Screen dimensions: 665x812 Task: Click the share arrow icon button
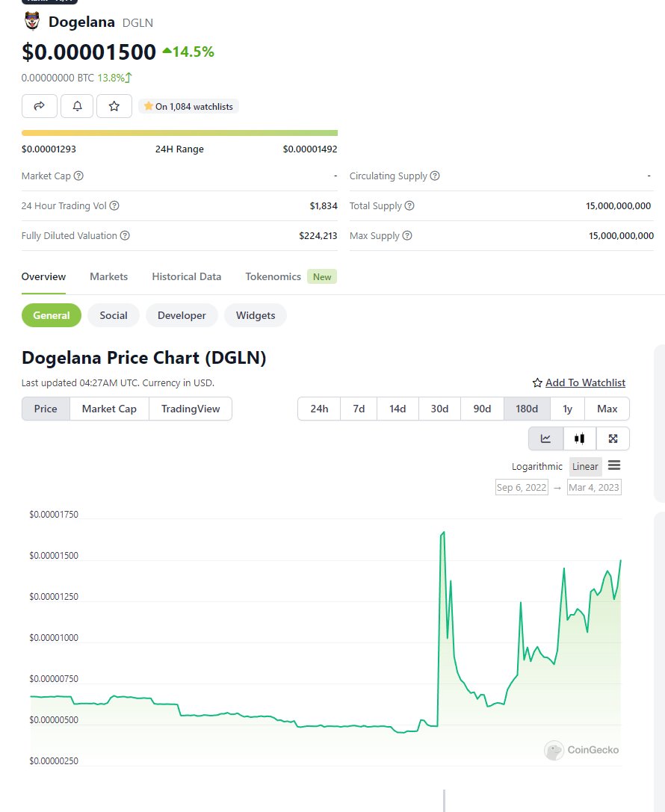point(40,106)
